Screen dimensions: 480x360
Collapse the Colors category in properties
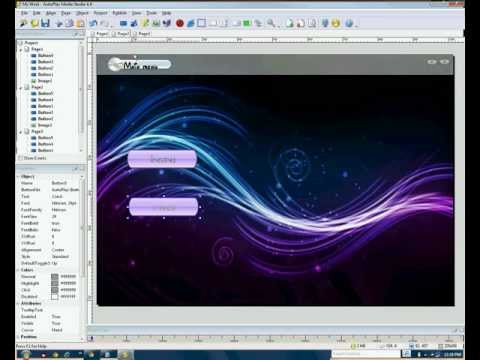(19, 270)
